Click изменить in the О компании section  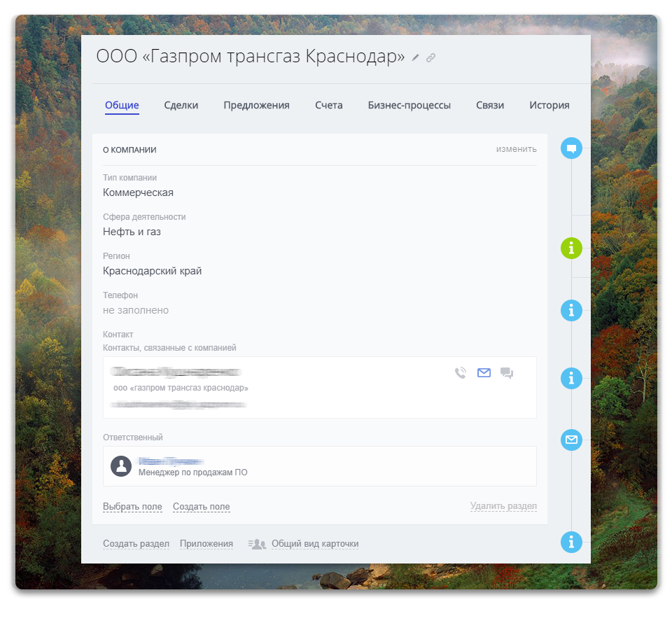517,149
